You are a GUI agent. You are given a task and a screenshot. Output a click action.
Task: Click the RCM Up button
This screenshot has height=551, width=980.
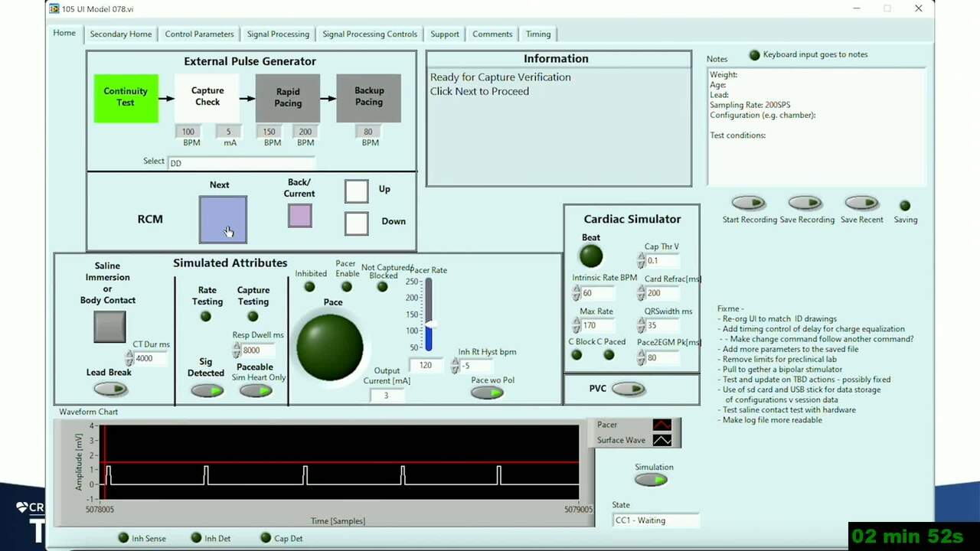pos(356,191)
